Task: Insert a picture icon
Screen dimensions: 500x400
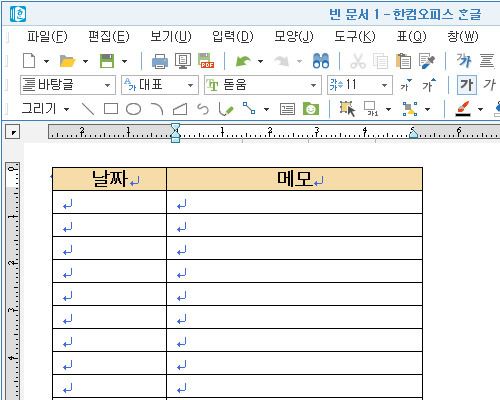Action: (x=311, y=109)
